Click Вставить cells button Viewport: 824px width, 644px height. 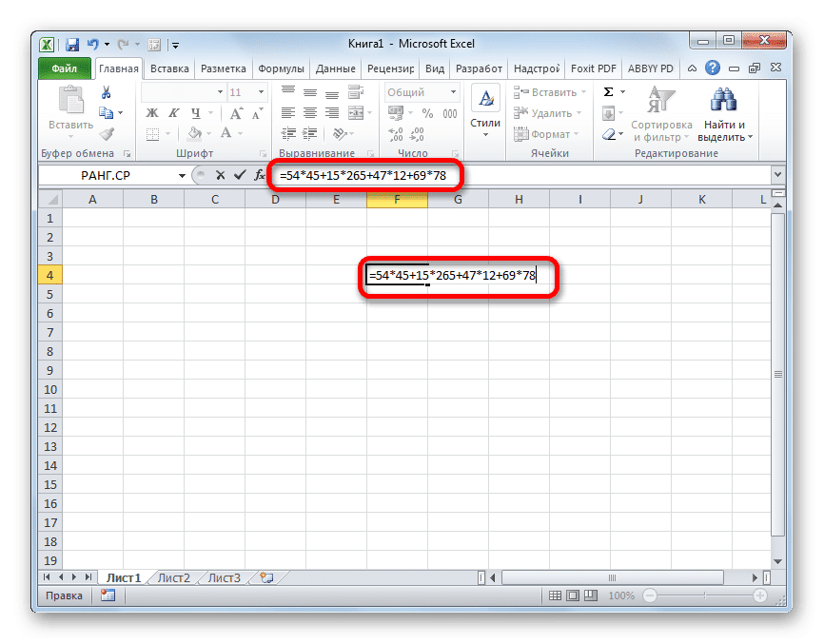tap(550, 92)
